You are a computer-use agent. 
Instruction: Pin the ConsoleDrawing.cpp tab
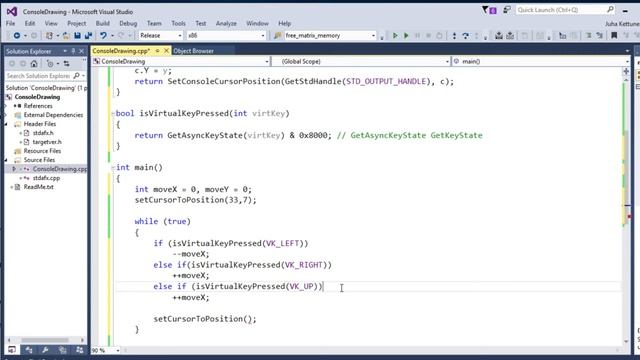[x=157, y=51]
